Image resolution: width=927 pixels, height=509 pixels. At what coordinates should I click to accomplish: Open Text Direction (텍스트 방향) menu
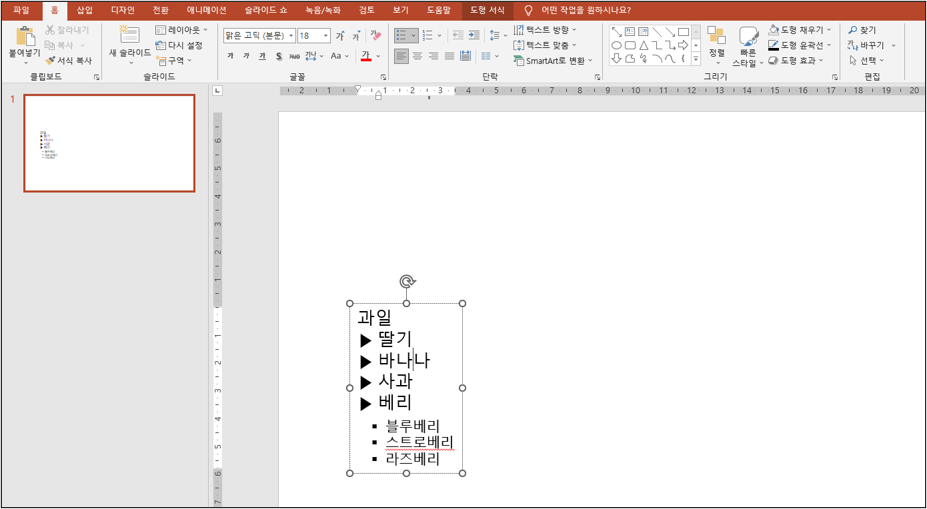point(545,30)
